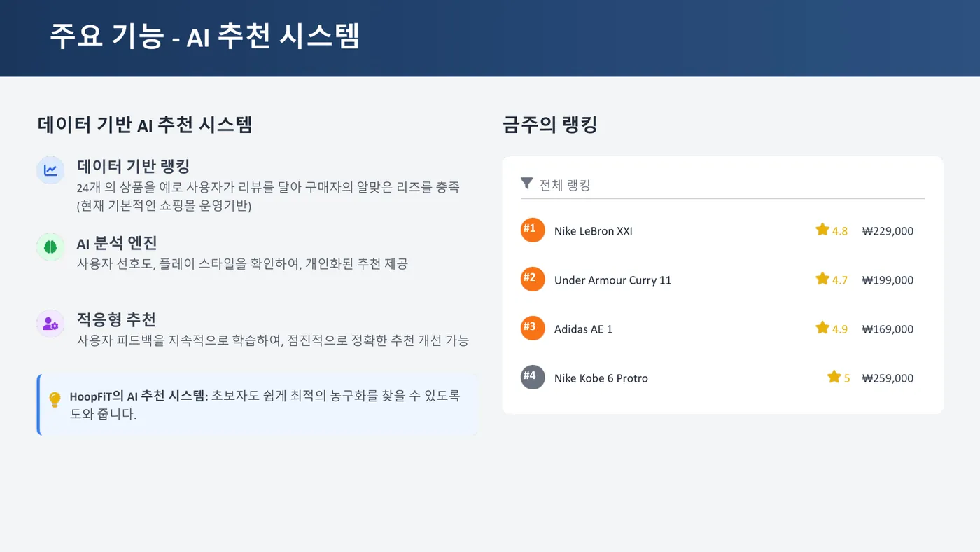Click the line starting with 사용자 선호도
980x552 pixels.
click(x=242, y=264)
